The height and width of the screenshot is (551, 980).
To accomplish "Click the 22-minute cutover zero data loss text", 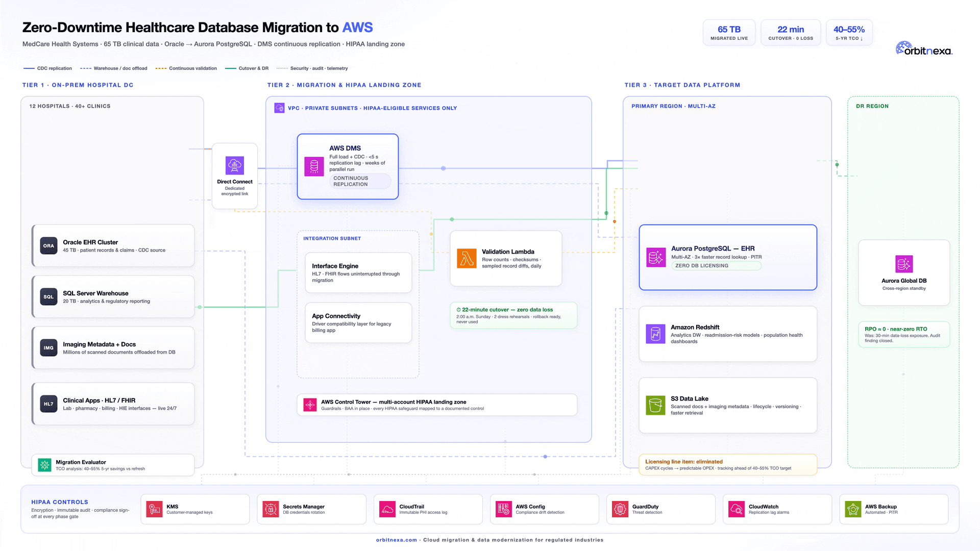I will click(x=507, y=310).
